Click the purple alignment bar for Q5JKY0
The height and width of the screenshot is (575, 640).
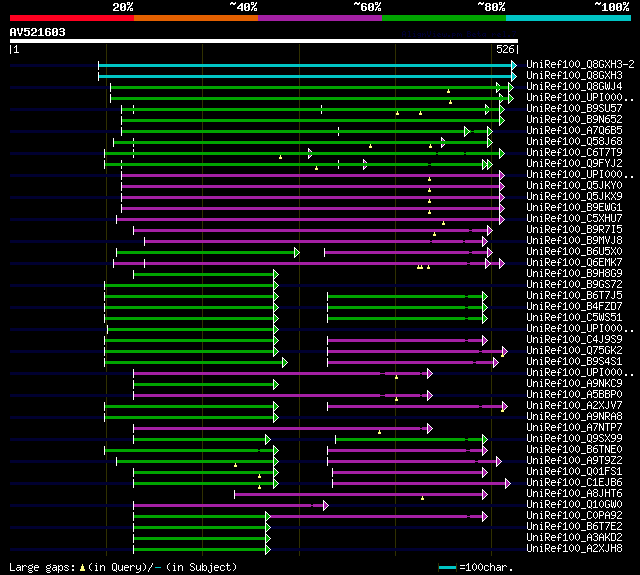(x=313, y=186)
